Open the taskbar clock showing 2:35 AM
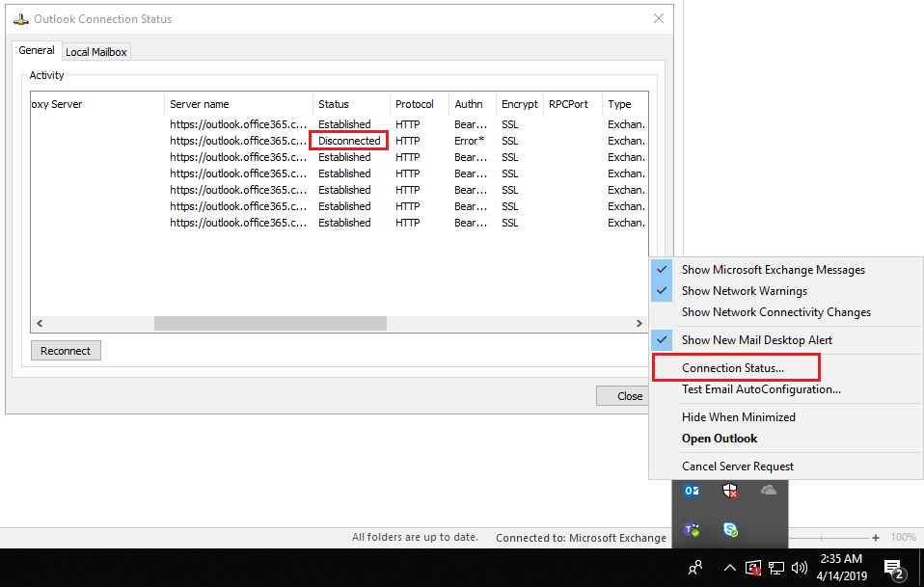Image resolution: width=924 pixels, height=587 pixels. 841,568
